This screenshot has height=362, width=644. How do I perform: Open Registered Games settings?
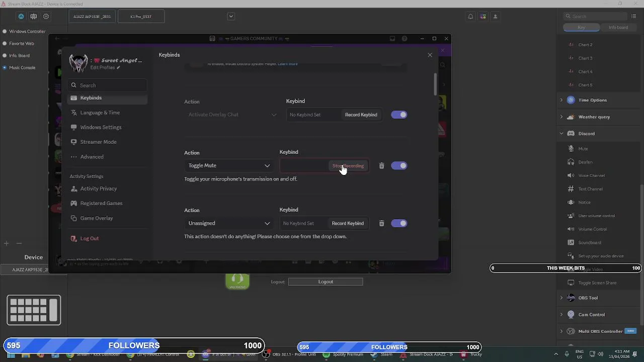point(107,203)
